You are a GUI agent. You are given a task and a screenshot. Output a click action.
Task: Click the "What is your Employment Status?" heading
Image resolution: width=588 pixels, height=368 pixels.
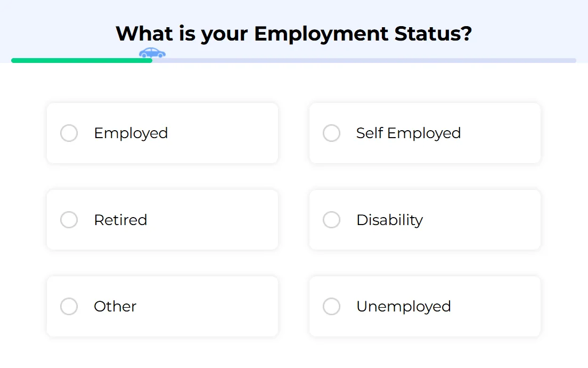pyautogui.click(x=293, y=34)
